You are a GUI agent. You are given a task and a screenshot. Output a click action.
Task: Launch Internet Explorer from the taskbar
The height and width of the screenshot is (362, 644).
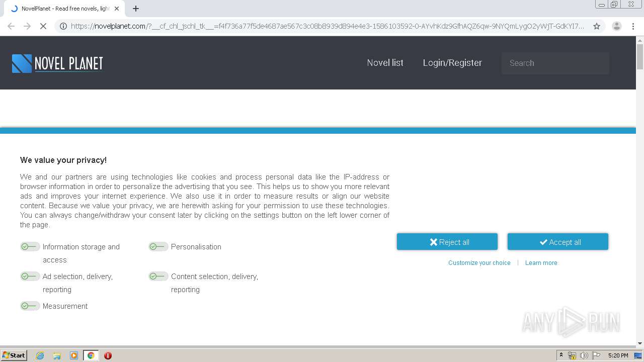[x=40, y=355]
